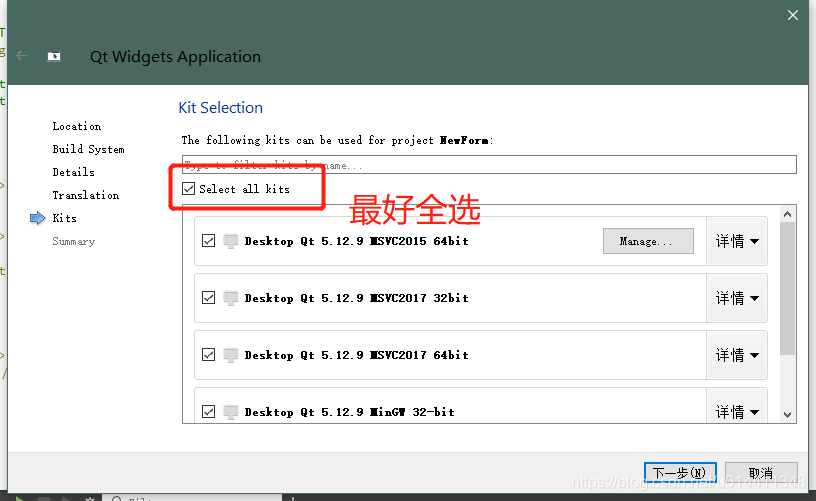The width and height of the screenshot is (816, 501).
Task: Toggle the Select all kits checkbox
Action: 188,188
